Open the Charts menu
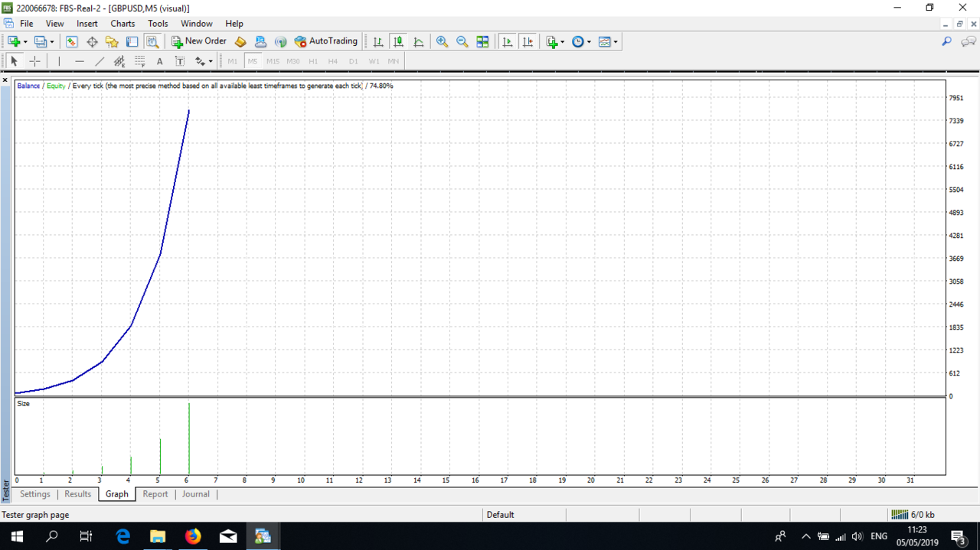Viewport: 980px width, 550px height. 122,24
